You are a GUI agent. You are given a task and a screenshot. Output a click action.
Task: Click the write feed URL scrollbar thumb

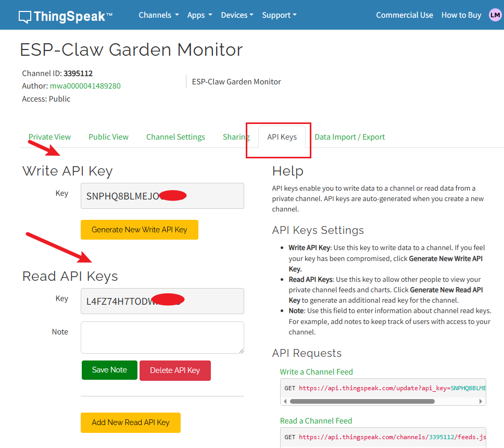362,401
